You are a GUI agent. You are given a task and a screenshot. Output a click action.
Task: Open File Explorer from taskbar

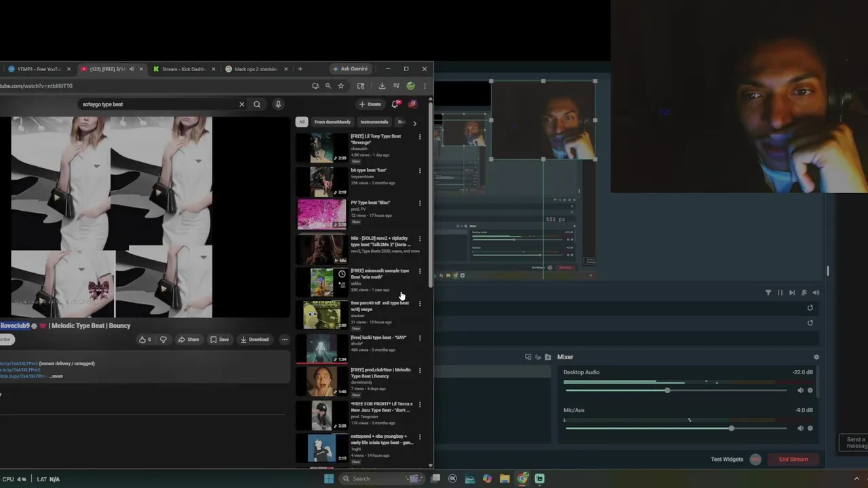pos(505,479)
